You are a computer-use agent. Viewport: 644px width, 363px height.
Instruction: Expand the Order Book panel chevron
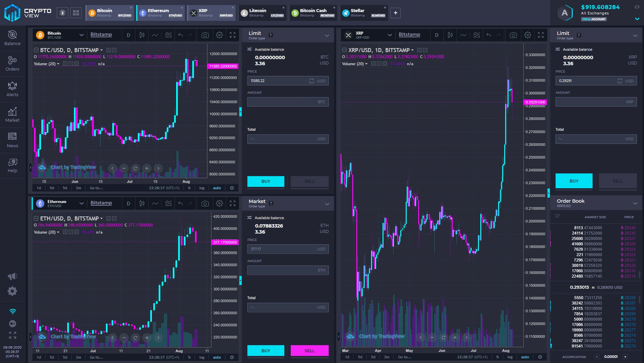point(635,203)
